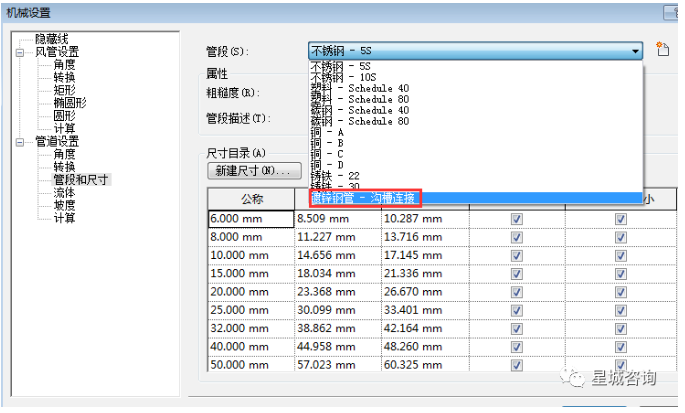Toggle right checkbox in 32.000 mm row

[x=621, y=329]
